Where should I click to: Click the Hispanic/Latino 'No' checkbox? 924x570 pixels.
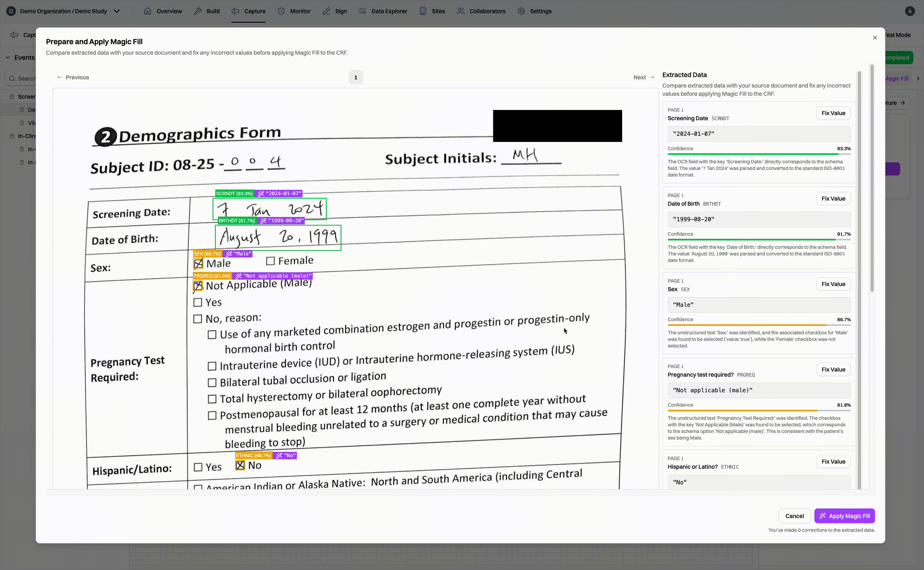click(x=240, y=465)
